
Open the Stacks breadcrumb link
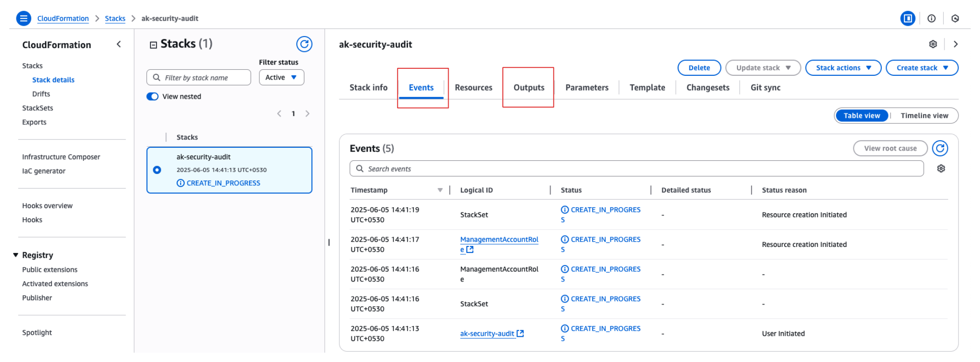(115, 18)
